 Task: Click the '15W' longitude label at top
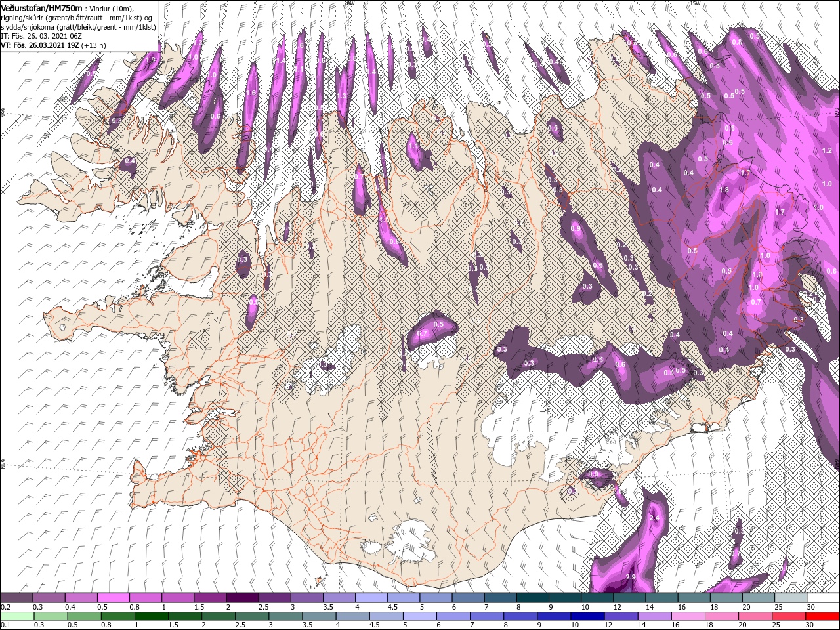click(695, 3)
